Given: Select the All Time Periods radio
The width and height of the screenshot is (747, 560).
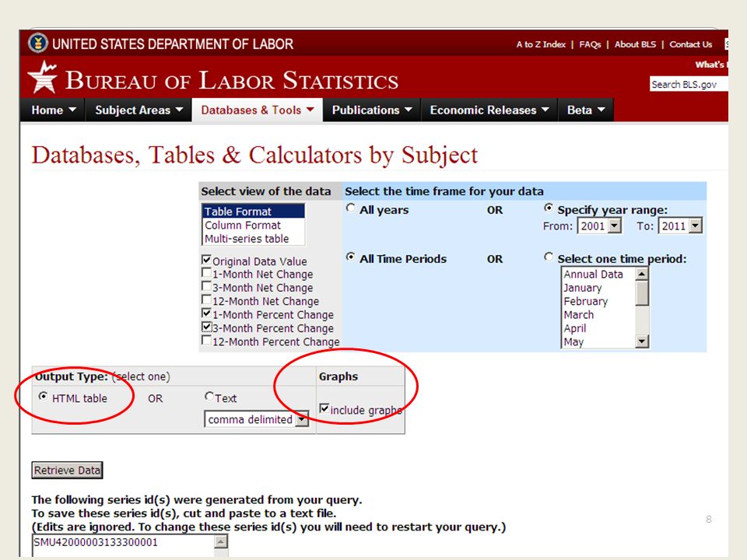Looking at the screenshot, I should 351,257.
